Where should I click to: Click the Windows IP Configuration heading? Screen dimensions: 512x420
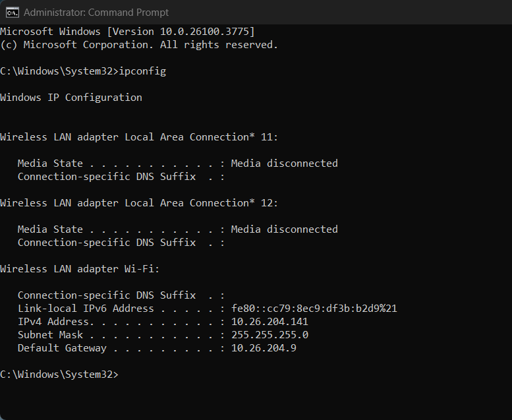coord(71,98)
